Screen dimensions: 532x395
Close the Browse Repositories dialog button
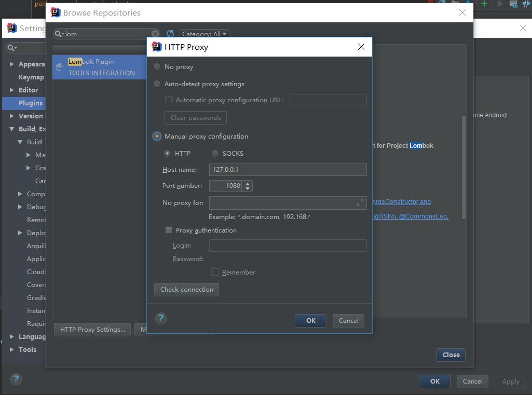point(451,355)
